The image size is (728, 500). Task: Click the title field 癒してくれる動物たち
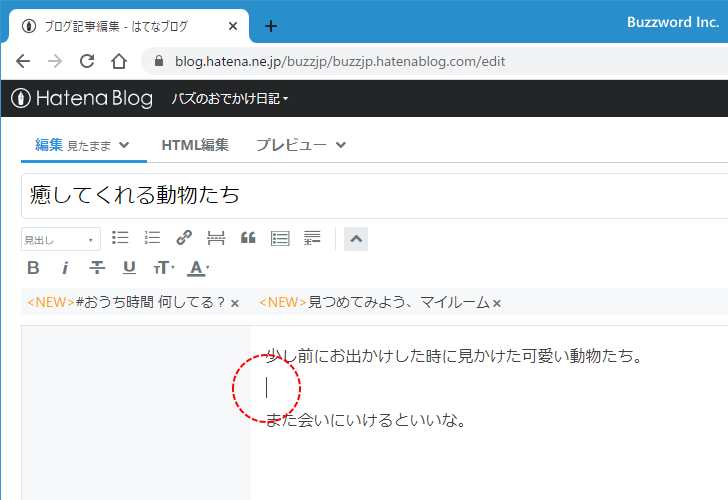coord(374,195)
